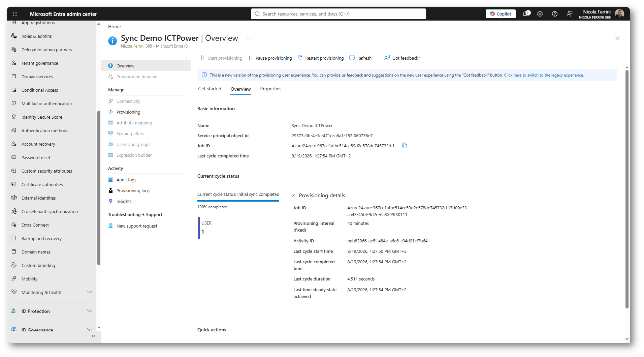Click the main content vertical scrollbar
644x357 pixels.
pos(627,189)
